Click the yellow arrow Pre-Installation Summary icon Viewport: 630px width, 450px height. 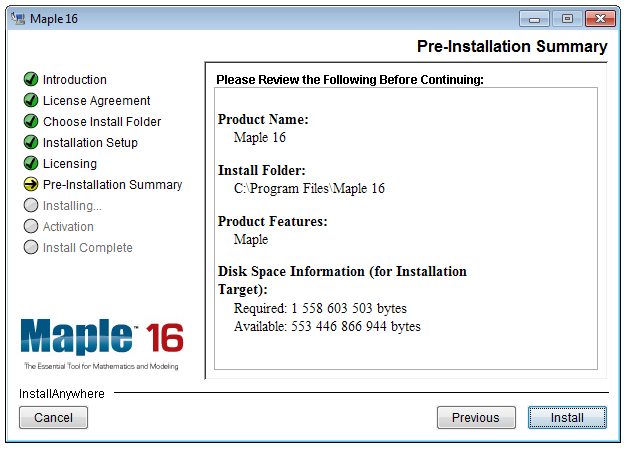31,184
